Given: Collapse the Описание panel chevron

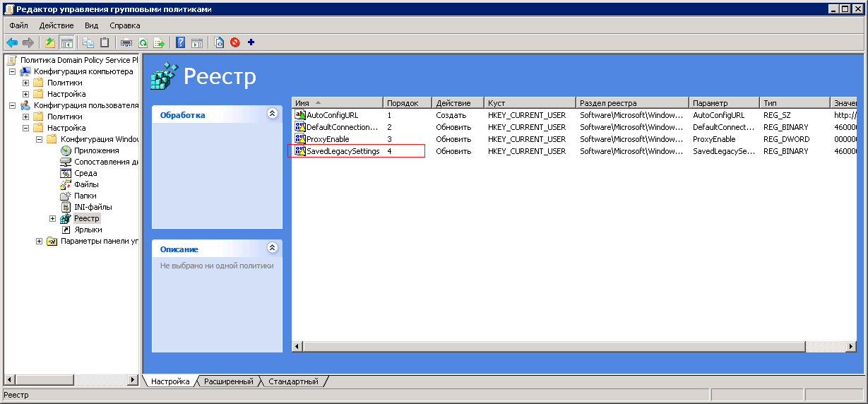Looking at the screenshot, I should (273, 248).
